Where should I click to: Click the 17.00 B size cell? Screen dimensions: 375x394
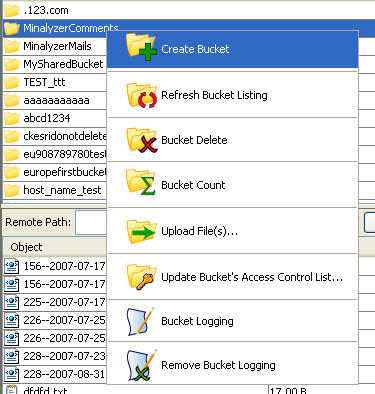pos(288,390)
